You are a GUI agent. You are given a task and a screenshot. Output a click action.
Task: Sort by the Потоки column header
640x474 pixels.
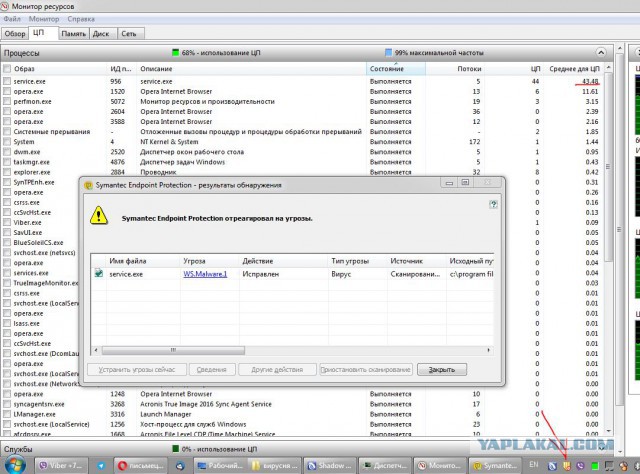click(455, 69)
